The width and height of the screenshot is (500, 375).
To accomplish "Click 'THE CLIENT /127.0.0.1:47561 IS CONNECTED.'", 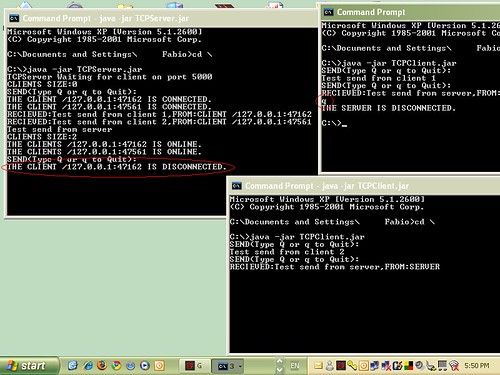I will 109,107.
